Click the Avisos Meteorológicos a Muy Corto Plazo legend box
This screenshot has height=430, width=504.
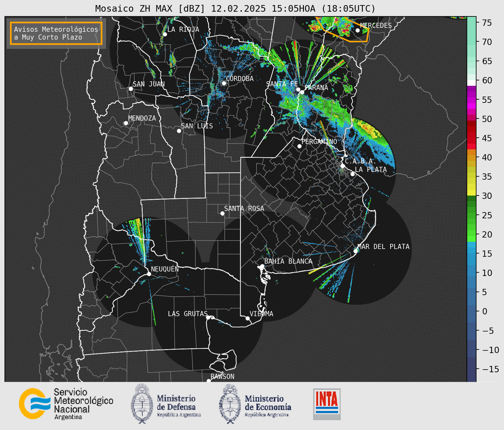[x=56, y=33]
